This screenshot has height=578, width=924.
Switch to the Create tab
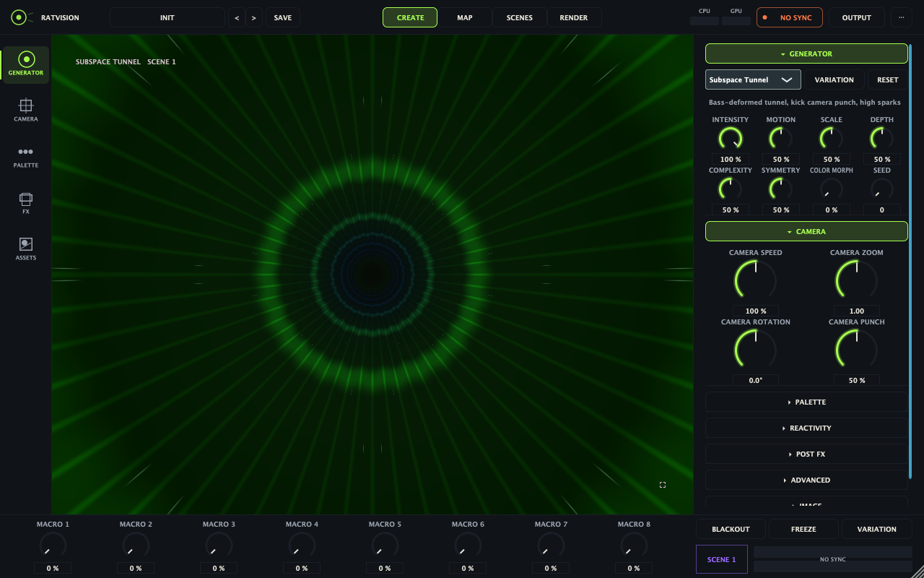410,17
